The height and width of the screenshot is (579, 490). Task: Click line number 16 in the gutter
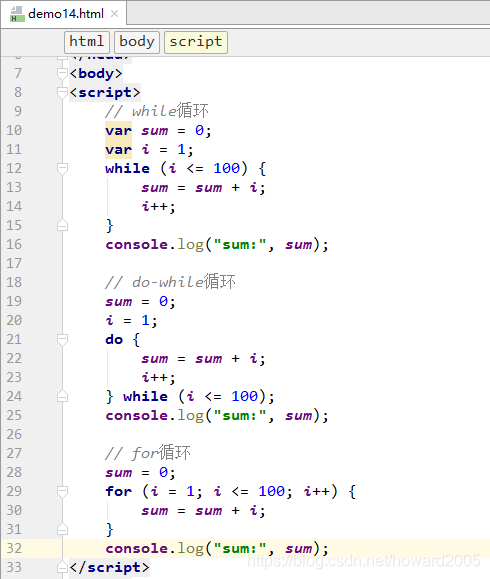click(x=14, y=244)
